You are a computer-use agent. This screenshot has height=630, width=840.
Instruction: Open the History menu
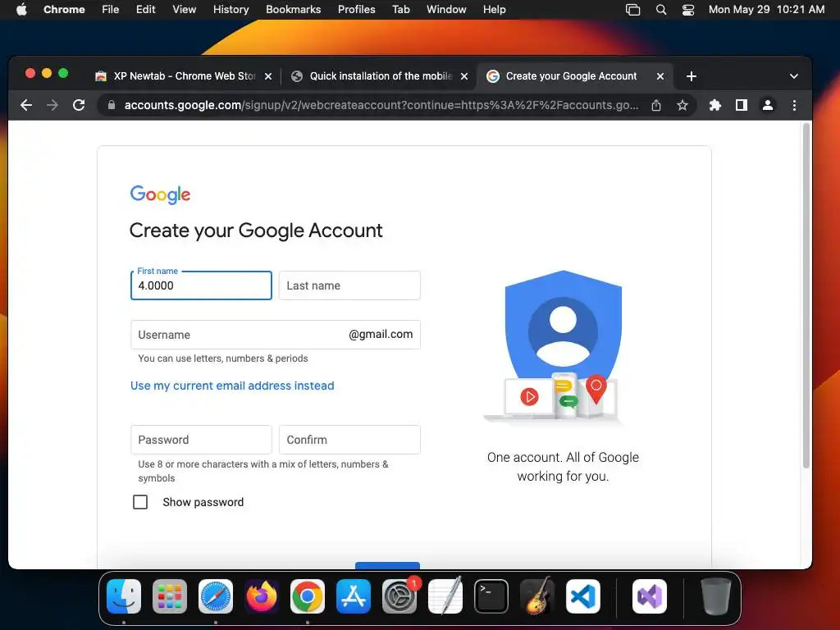click(x=231, y=10)
